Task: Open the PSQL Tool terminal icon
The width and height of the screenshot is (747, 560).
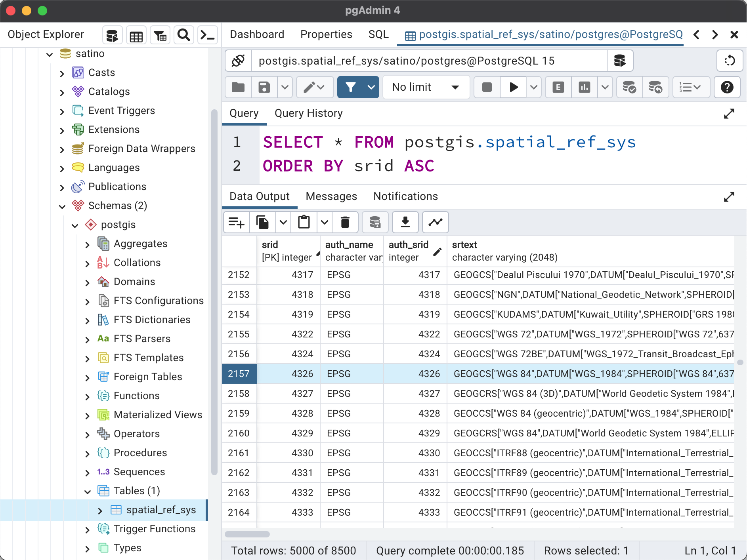Action: click(x=207, y=35)
